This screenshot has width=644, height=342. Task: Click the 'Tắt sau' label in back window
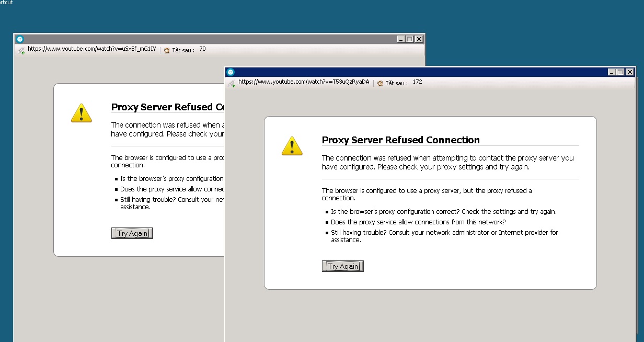coord(183,50)
